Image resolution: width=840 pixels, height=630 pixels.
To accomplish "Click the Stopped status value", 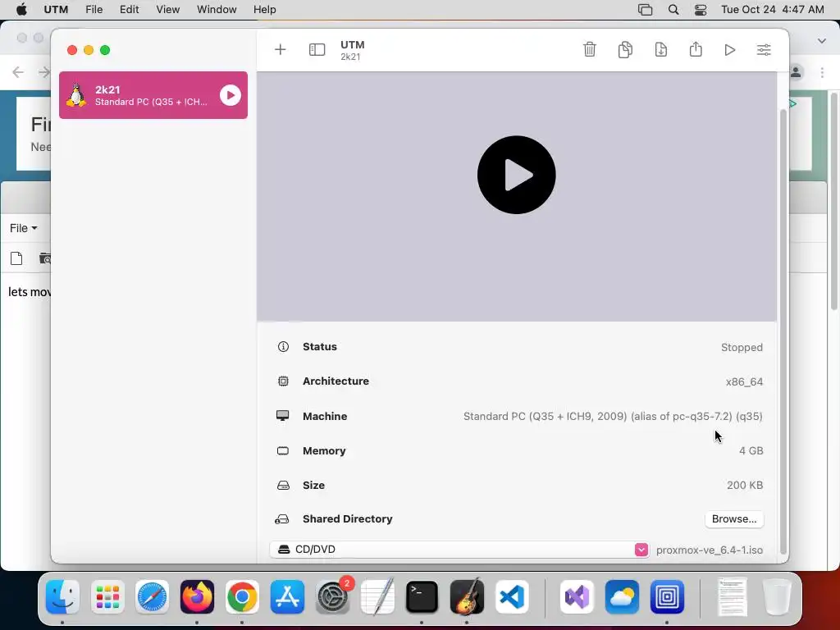I will tap(742, 347).
